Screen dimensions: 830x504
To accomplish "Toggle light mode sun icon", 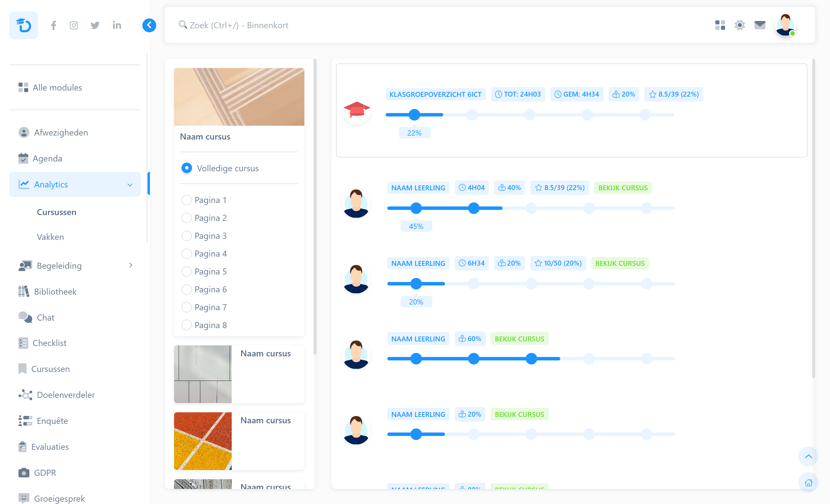I will click(740, 25).
